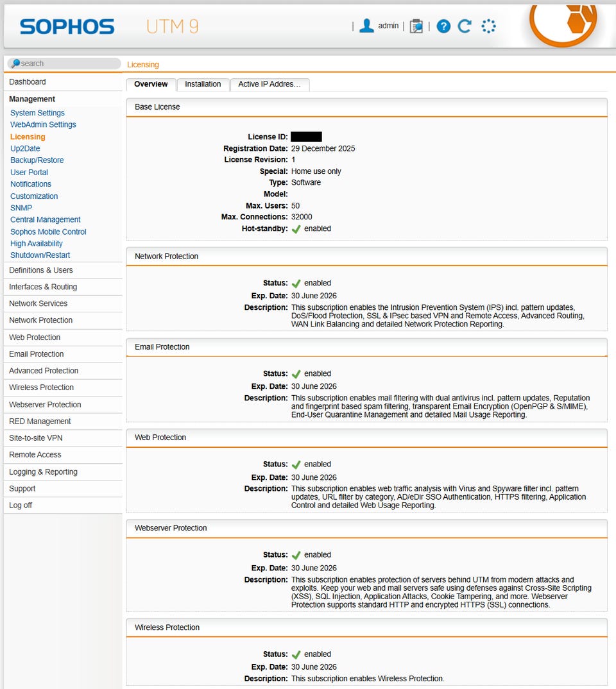Switch to the Overview tab

151,84
